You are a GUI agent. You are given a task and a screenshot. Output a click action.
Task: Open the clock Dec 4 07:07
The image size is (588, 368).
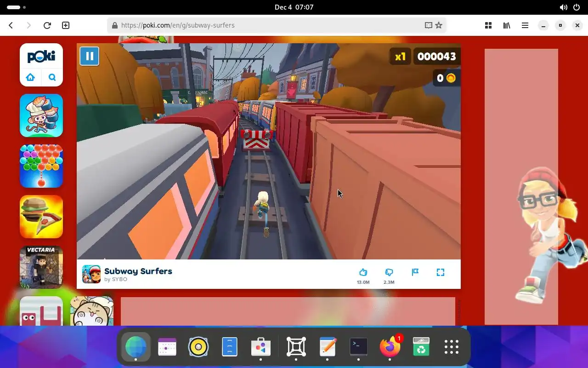pos(294,7)
